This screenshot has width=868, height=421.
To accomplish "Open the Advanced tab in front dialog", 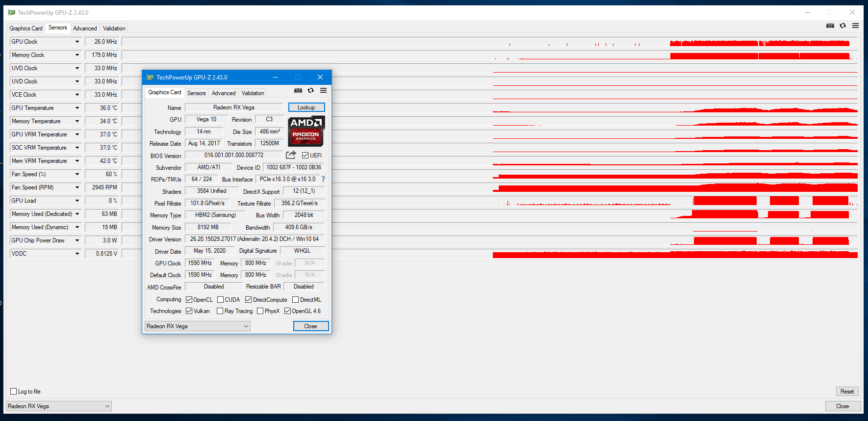I will tap(224, 93).
